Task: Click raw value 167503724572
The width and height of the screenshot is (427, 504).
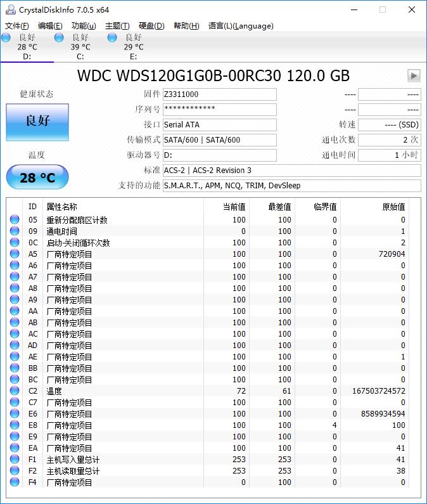Action: [x=379, y=391]
